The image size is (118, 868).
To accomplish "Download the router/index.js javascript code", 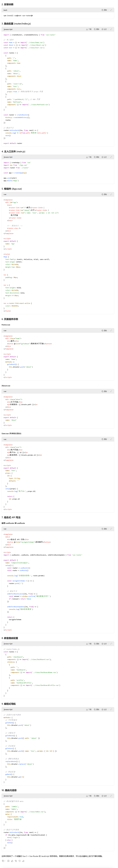I will click(89, 29).
